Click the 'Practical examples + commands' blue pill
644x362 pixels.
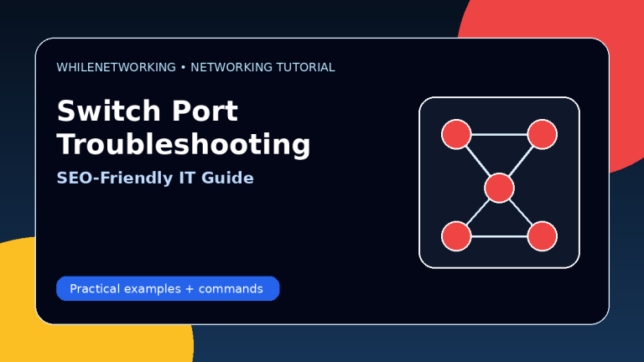(168, 288)
